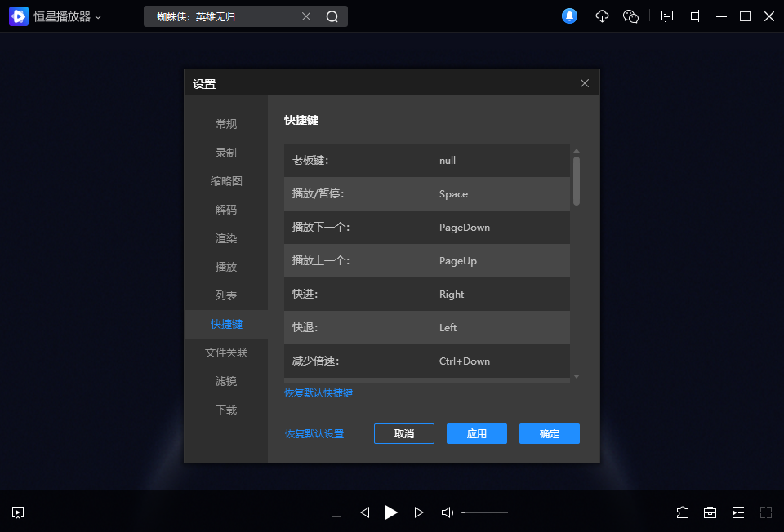Open the plugin puzzle-piece icon
This screenshot has height=532, width=784.
click(683, 512)
